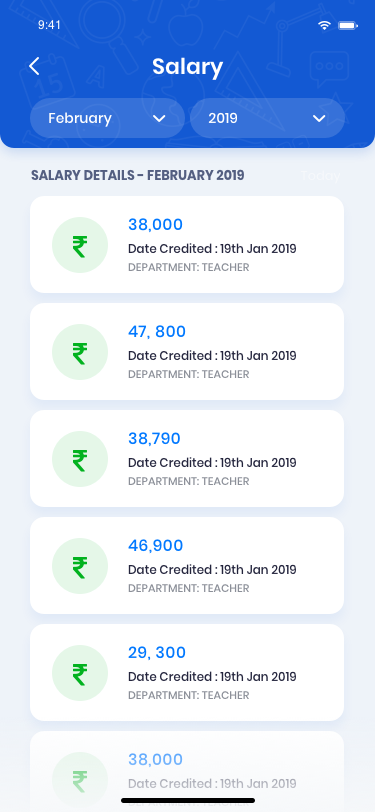The height and width of the screenshot is (812, 375).
Task: Tap the Wi-Fi status icon
Action: [x=325, y=25]
